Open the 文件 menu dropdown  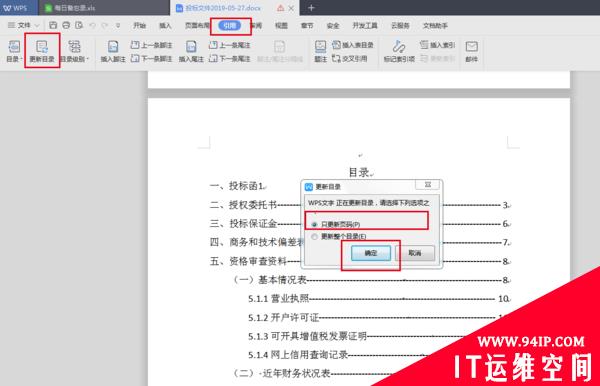(x=24, y=26)
